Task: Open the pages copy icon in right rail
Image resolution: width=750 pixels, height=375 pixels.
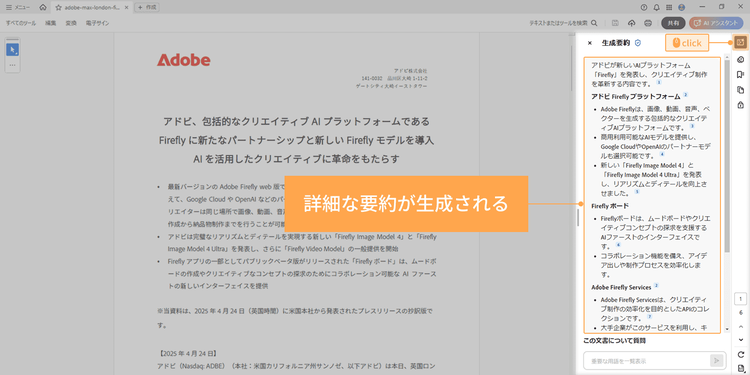Action: pyautogui.click(x=740, y=90)
